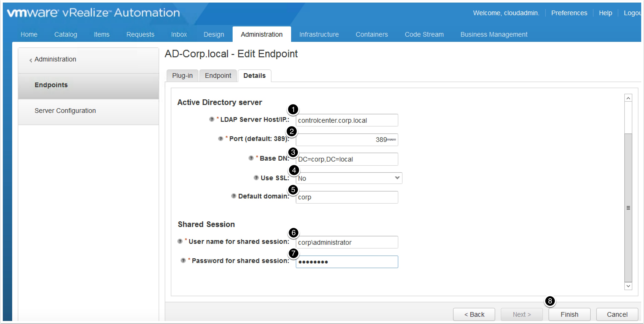Click the VMware vRealize Automation logo
Image resolution: width=644 pixels, height=324 pixels.
pos(93,13)
